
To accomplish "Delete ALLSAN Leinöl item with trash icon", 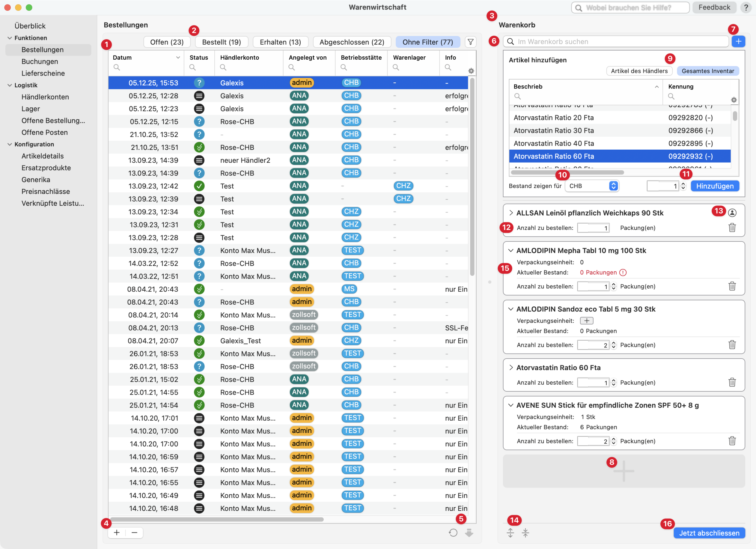I will click(732, 228).
